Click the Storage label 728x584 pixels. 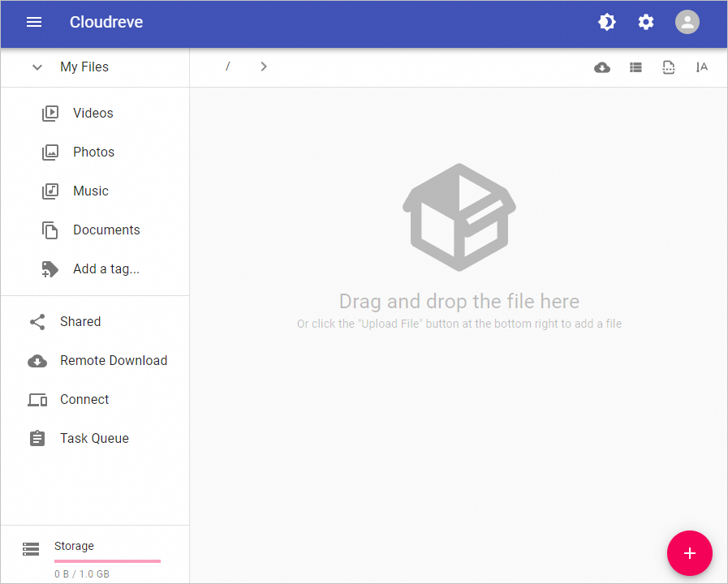pyautogui.click(x=74, y=546)
